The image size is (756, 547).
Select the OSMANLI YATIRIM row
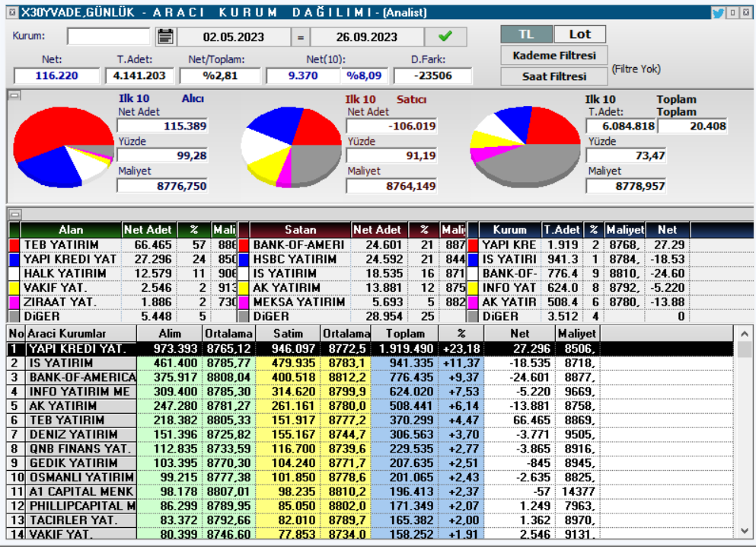(x=370, y=477)
